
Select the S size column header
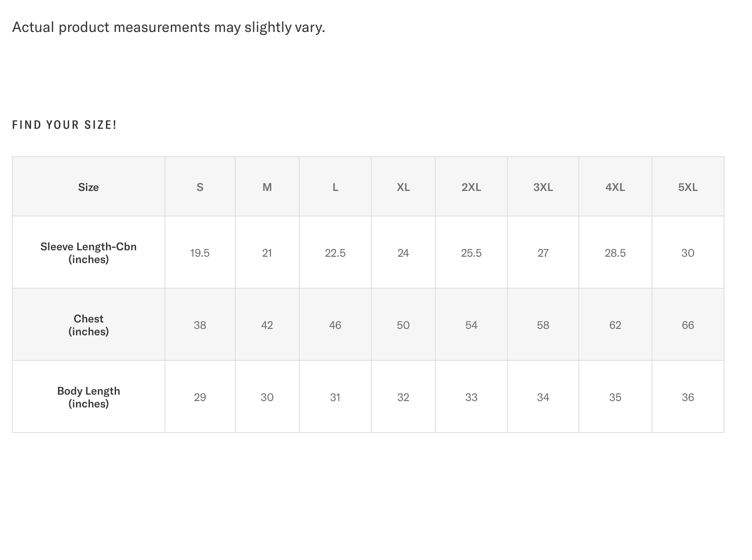(x=200, y=187)
